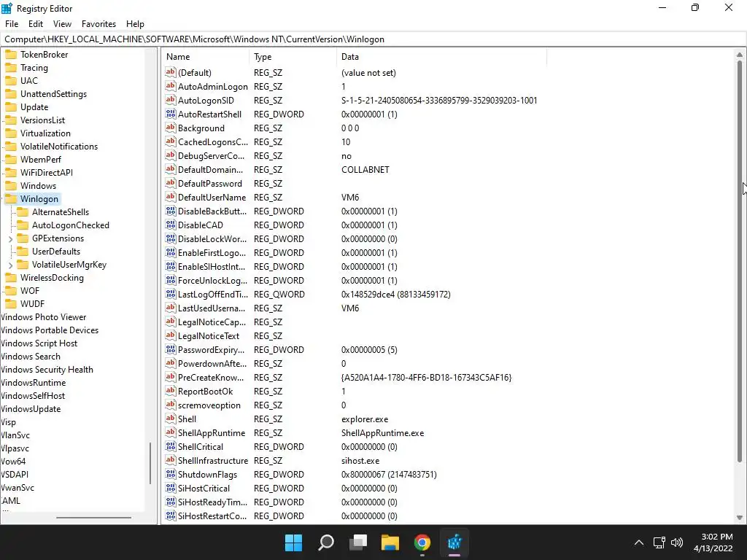
Task: Click the Registry Editor taskbar icon
Action: [454, 542]
